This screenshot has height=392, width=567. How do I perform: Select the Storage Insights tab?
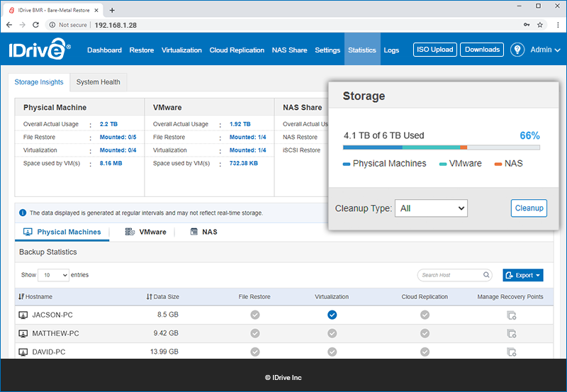(39, 82)
